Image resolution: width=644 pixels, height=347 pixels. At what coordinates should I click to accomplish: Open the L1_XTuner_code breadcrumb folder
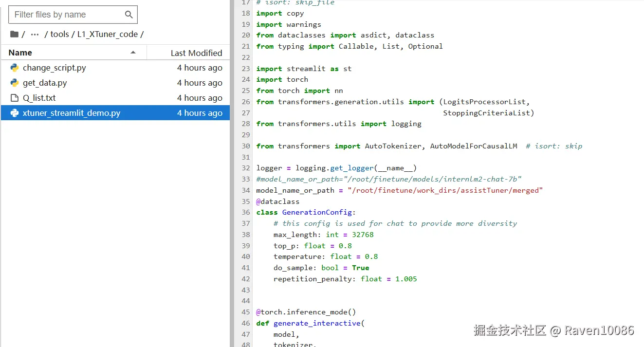pos(108,34)
